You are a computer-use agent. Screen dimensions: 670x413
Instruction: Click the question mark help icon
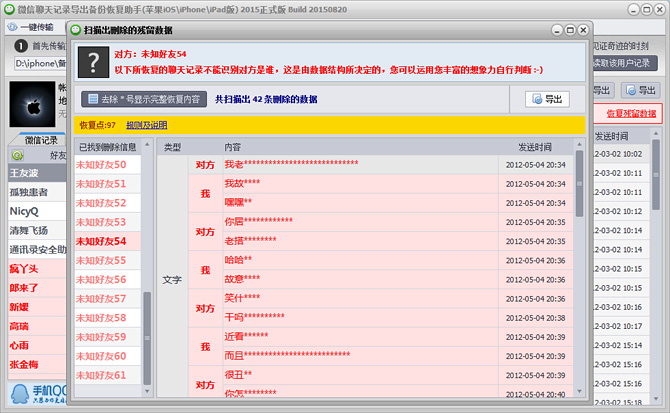(x=93, y=61)
